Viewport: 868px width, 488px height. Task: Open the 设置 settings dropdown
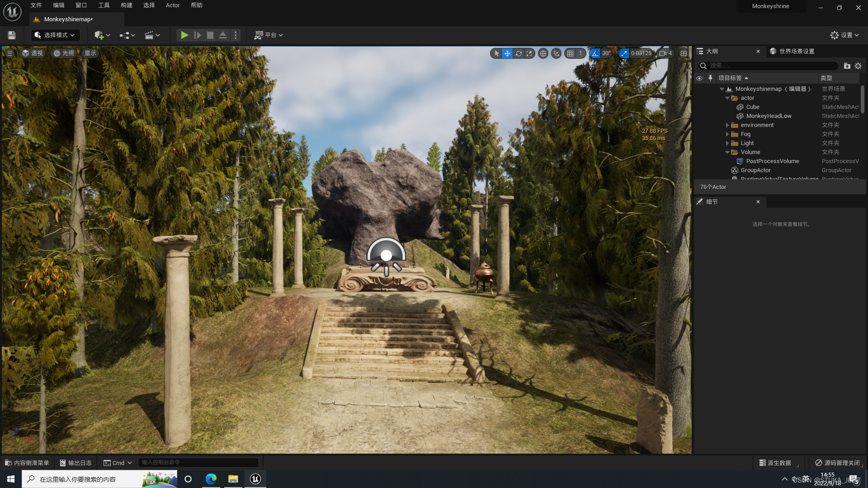pos(844,35)
